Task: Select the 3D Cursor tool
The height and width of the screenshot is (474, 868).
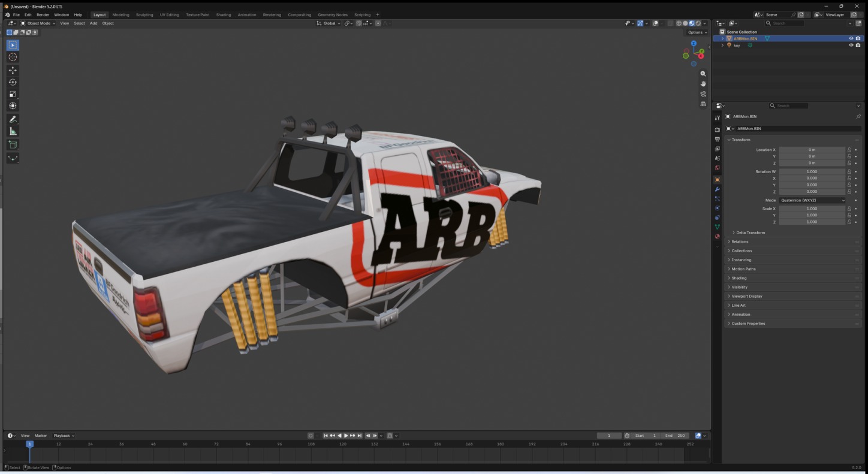Action: (x=13, y=57)
